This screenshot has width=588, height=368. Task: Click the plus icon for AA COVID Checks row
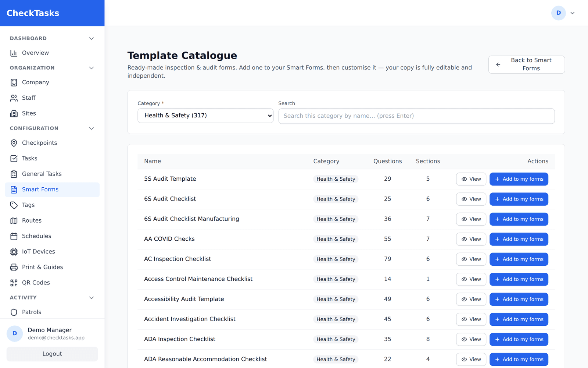497,239
